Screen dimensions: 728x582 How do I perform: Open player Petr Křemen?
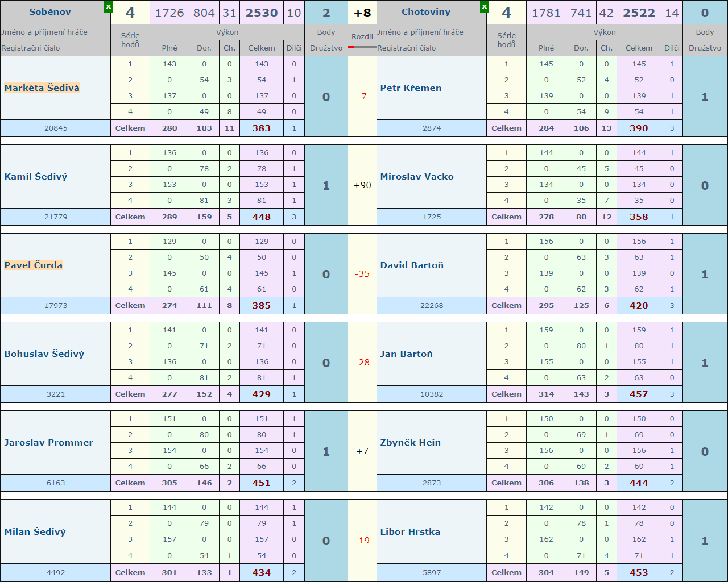tap(411, 88)
